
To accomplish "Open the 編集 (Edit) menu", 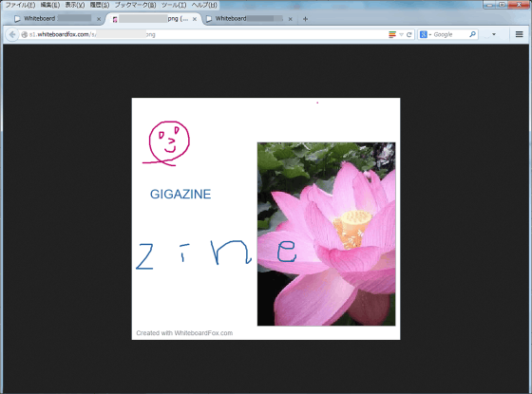I will (50, 5).
